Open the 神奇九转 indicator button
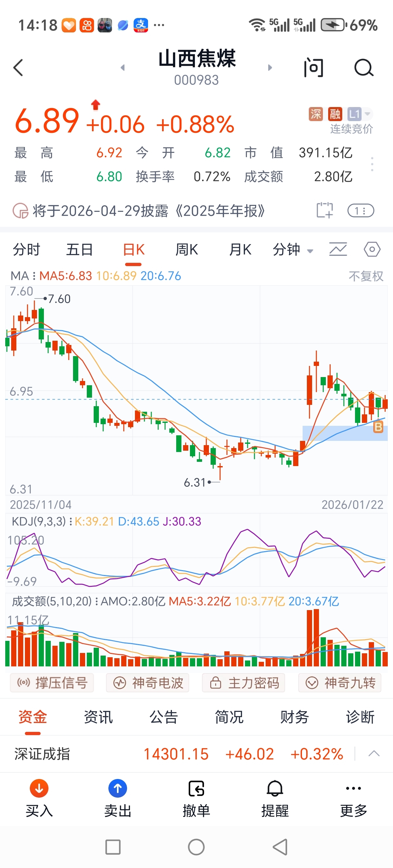This screenshot has height=868, width=393. [x=340, y=683]
